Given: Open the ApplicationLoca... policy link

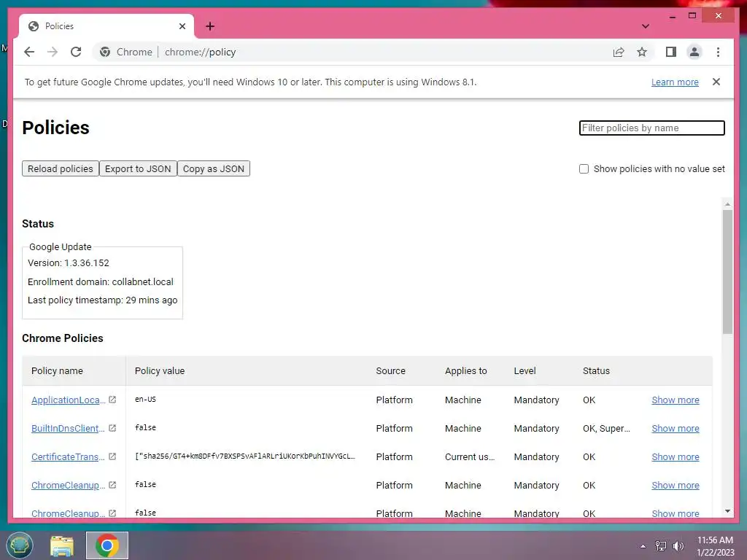Looking at the screenshot, I should [x=69, y=400].
